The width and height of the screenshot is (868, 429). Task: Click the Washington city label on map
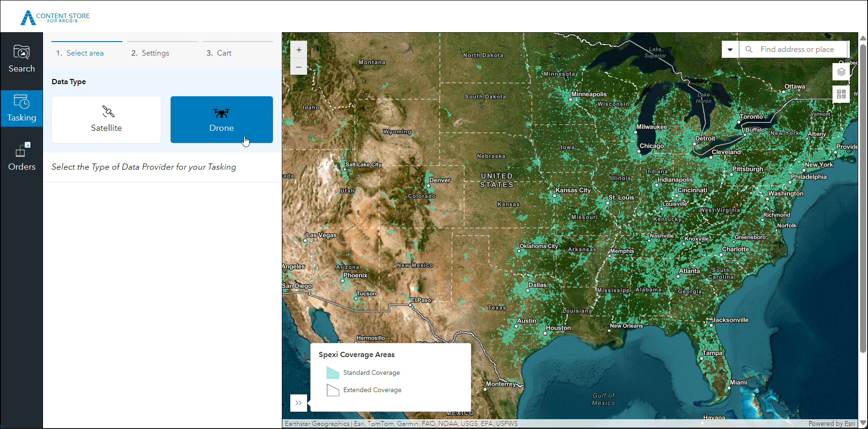(x=786, y=193)
